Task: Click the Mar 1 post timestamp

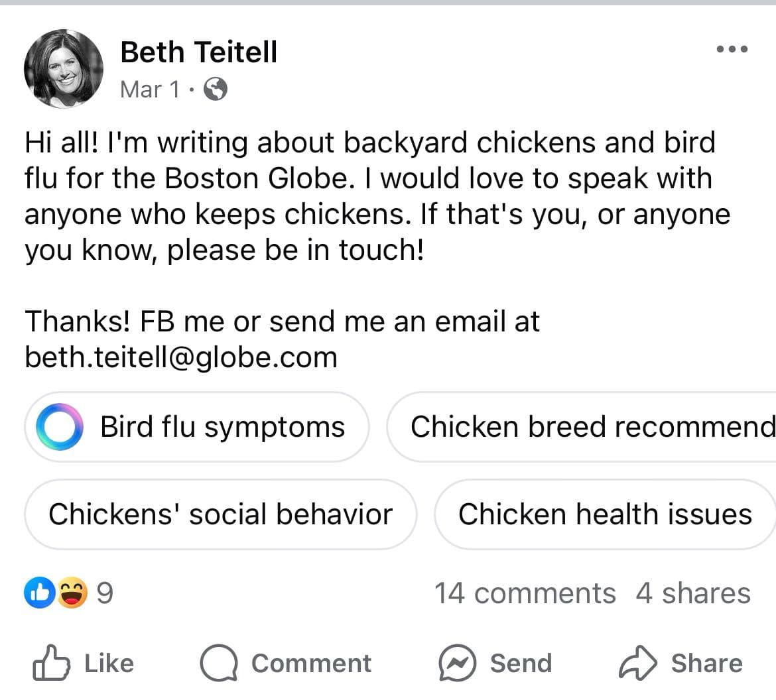Action: 149,89
